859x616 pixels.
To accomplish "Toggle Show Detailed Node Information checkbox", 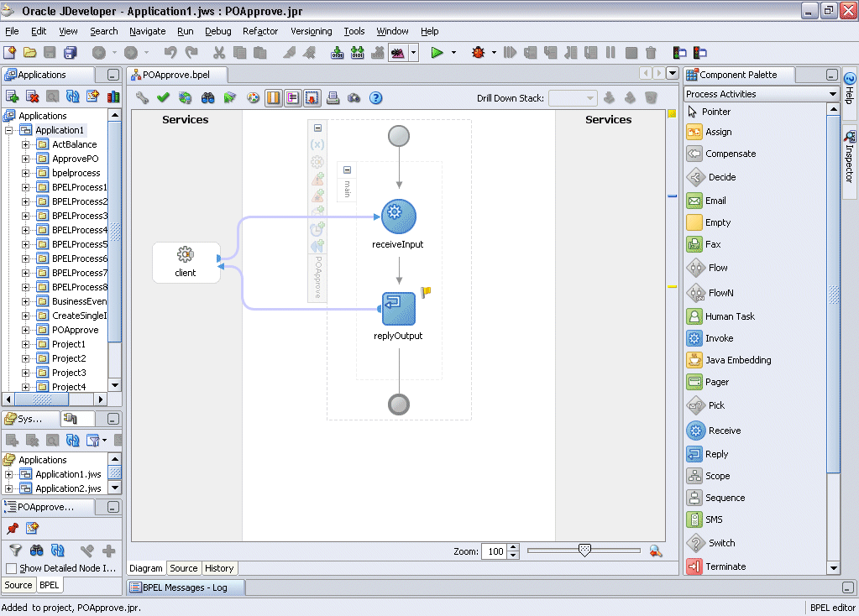I will point(11,568).
